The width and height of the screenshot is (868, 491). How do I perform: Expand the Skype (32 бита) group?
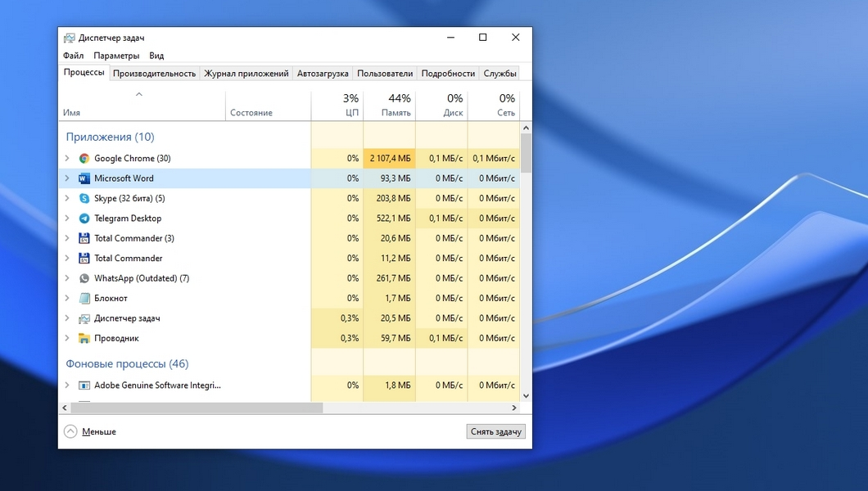67,198
